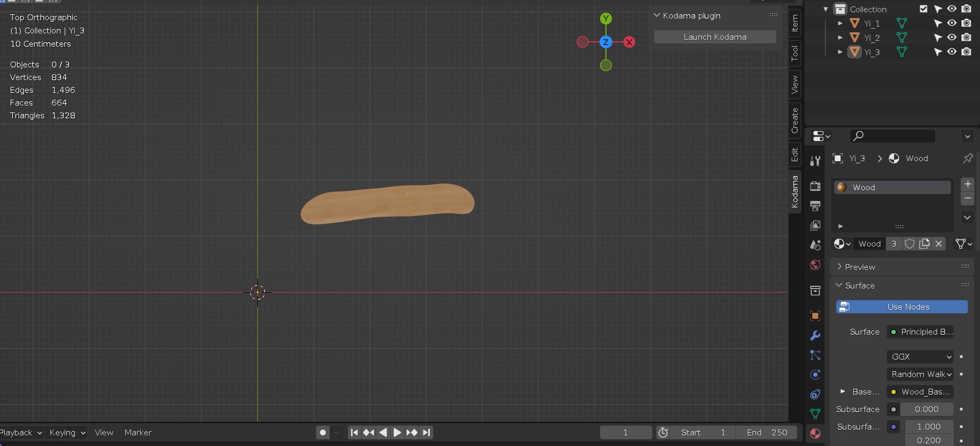Disable Yi_1 in renders camera icon
The image size is (980, 446).
966,23
